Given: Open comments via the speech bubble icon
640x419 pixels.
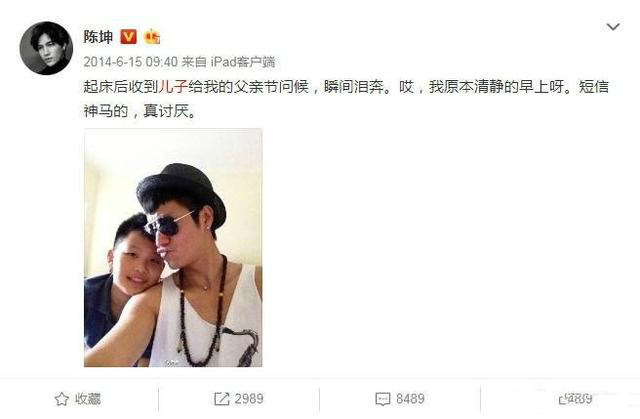Looking at the screenshot, I should pos(382,399).
